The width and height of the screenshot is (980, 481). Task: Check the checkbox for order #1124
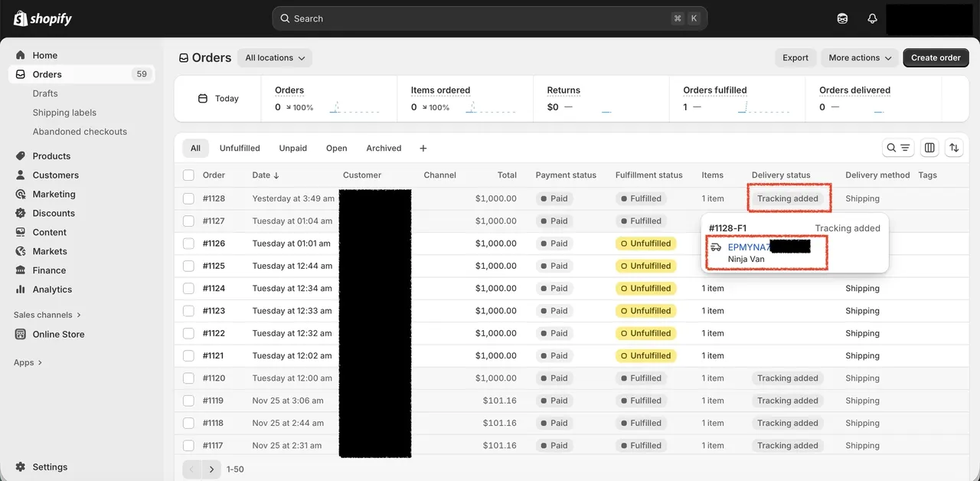[x=188, y=288]
